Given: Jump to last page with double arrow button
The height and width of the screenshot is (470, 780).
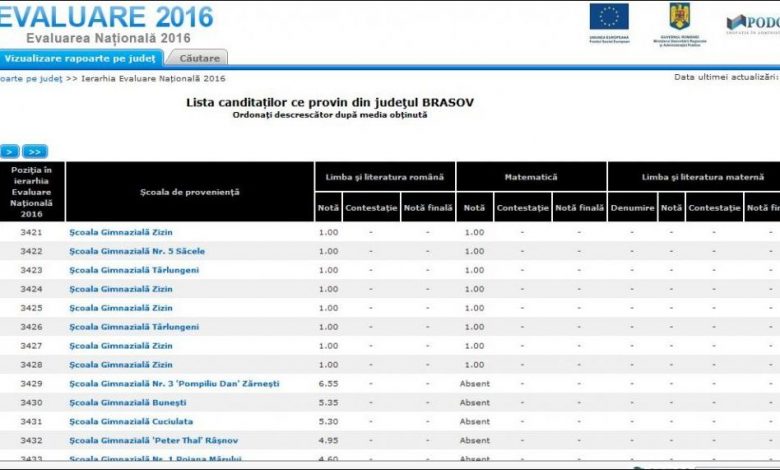Looking at the screenshot, I should click(35, 151).
